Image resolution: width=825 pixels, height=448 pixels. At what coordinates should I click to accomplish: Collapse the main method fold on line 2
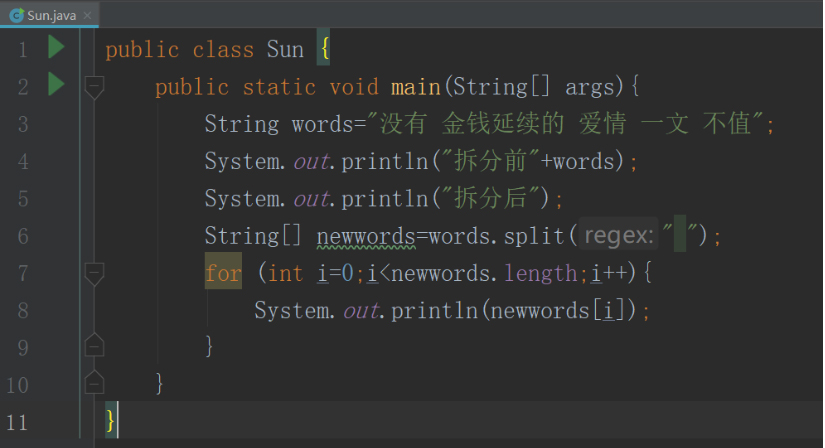coord(94,87)
